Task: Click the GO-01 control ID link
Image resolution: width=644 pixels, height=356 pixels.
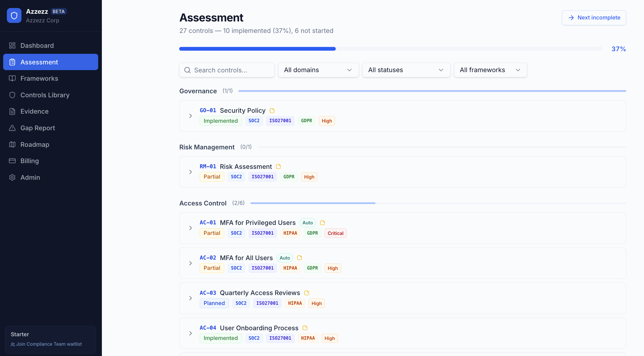Action: pyautogui.click(x=208, y=110)
